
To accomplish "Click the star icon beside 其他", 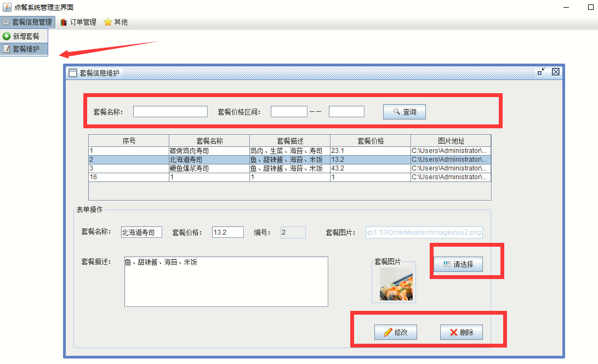I will pos(108,22).
